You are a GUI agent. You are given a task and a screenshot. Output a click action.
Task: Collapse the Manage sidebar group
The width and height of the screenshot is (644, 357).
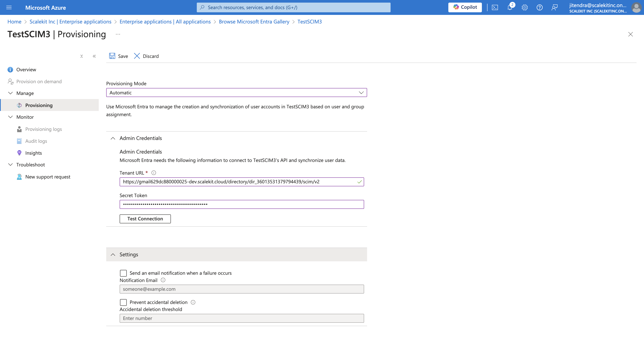point(10,93)
